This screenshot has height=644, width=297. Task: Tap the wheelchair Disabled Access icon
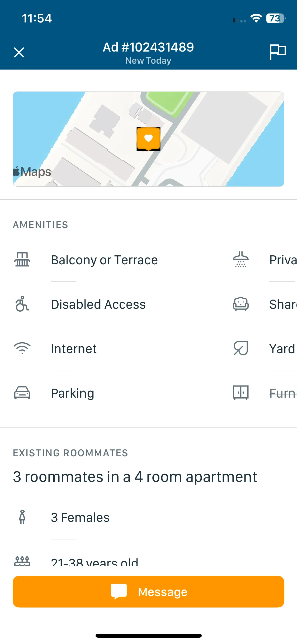pos(22,304)
